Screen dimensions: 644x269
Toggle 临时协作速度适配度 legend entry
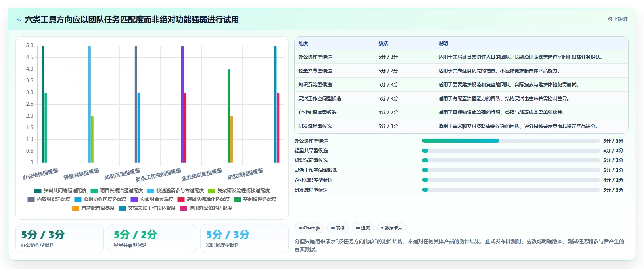100,199
